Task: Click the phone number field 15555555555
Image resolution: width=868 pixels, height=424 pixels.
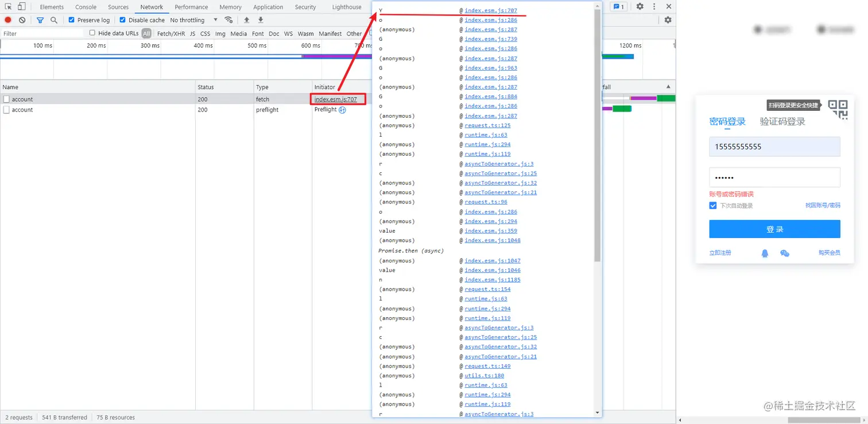Action: (x=774, y=147)
